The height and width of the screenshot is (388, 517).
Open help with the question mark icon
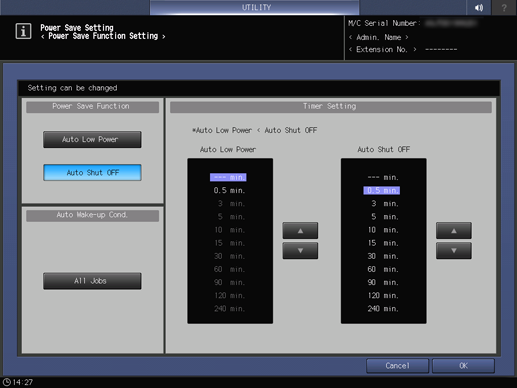[504, 7]
